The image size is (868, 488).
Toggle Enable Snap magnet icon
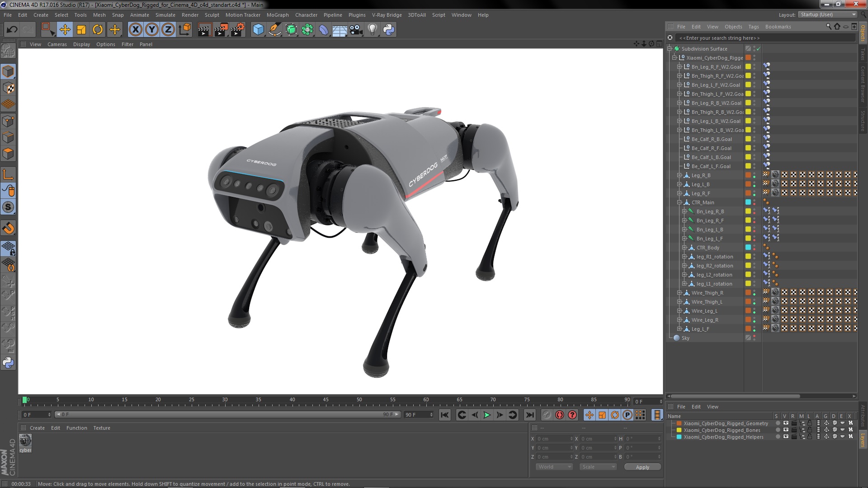point(8,228)
